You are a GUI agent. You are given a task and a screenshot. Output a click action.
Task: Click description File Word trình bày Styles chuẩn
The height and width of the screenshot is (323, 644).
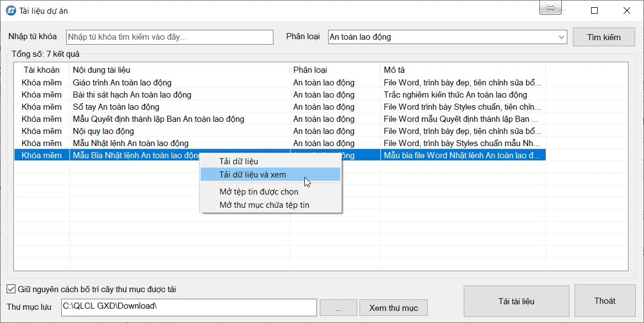(x=462, y=107)
